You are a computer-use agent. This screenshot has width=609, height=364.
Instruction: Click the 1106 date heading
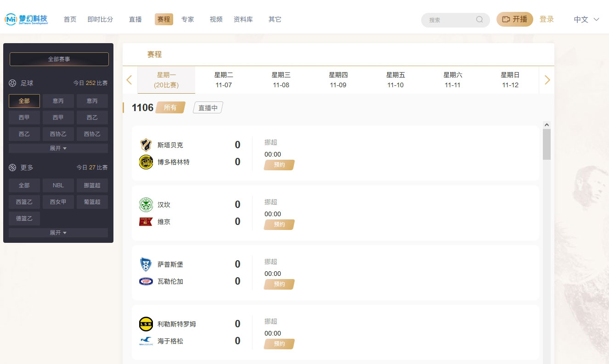click(x=142, y=107)
